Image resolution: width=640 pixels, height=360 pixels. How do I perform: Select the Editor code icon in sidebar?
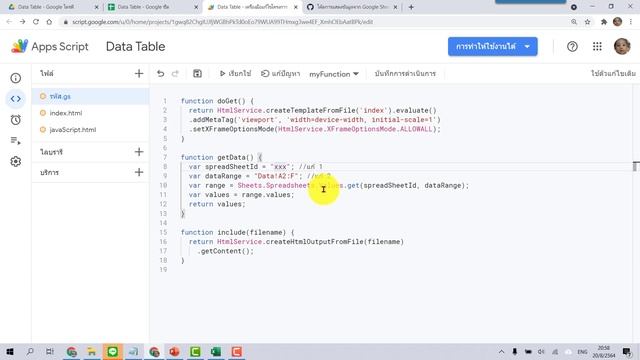click(x=16, y=99)
